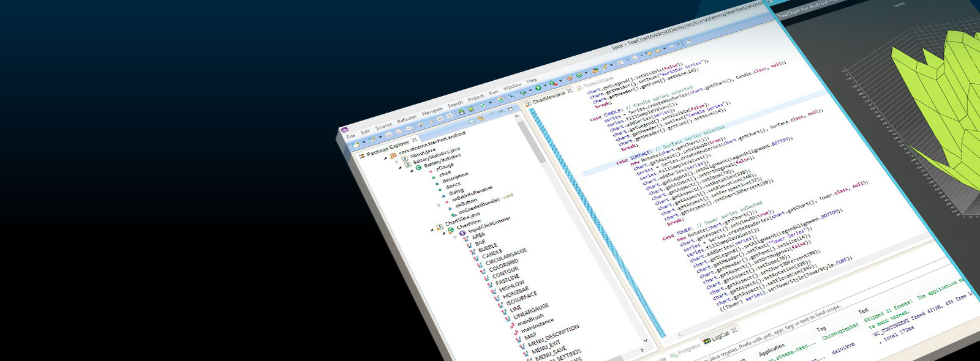Select the LINE constant
The image size is (980, 361).
(x=516, y=310)
